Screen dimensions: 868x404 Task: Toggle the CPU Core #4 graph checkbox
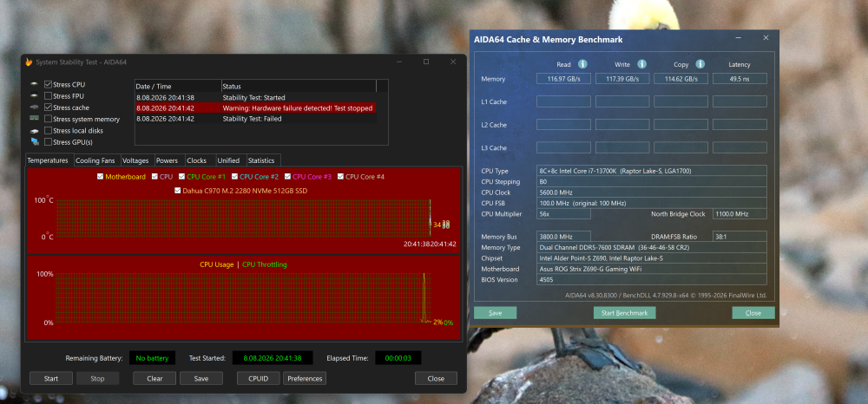(340, 176)
